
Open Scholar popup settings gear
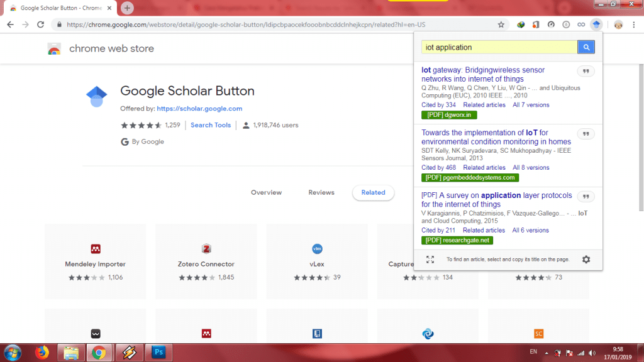click(586, 259)
